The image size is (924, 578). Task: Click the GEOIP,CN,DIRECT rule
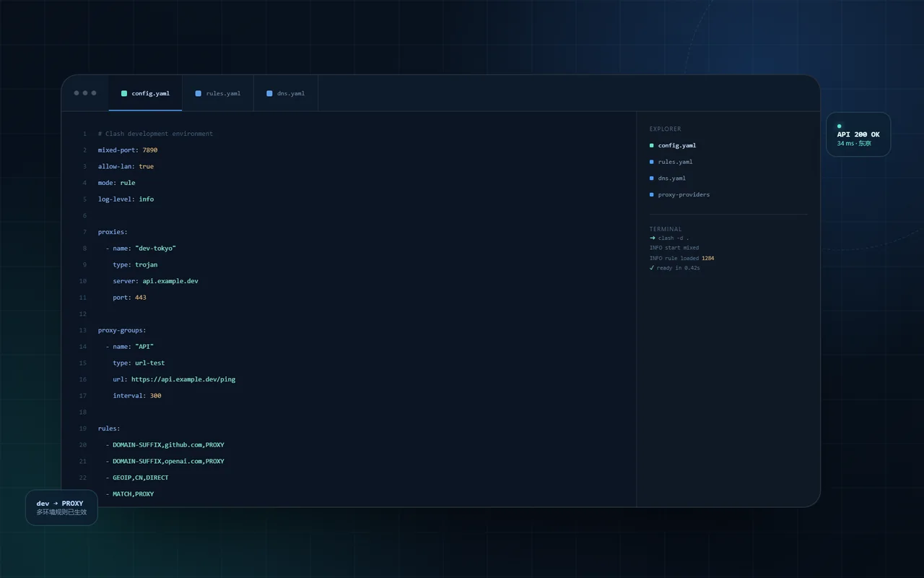click(x=137, y=478)
